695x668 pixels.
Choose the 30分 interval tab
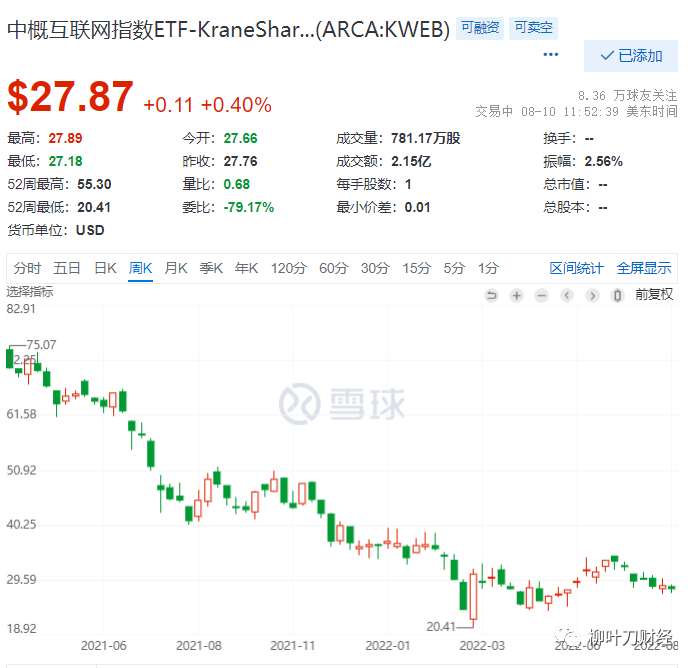point(375,268)
